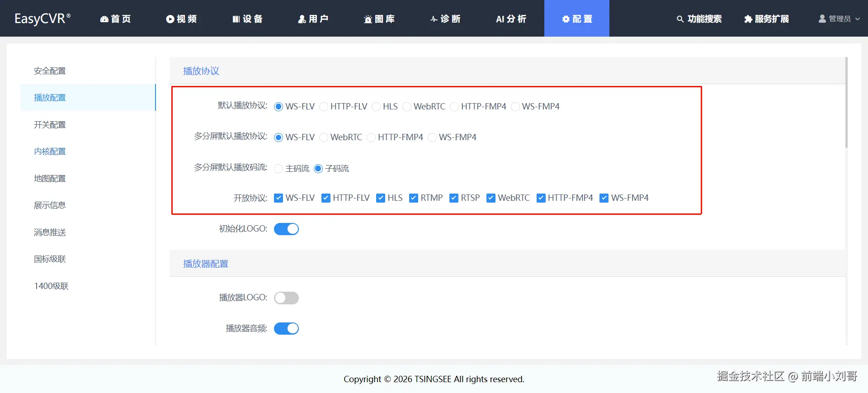
Task: Open 功能搜索 function search
Action: point(699,19)
